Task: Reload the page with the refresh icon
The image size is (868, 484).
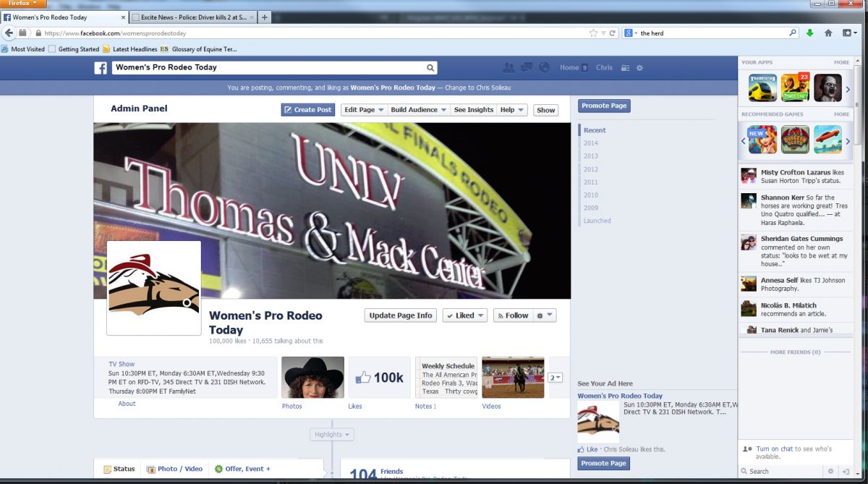Action: 612,33
